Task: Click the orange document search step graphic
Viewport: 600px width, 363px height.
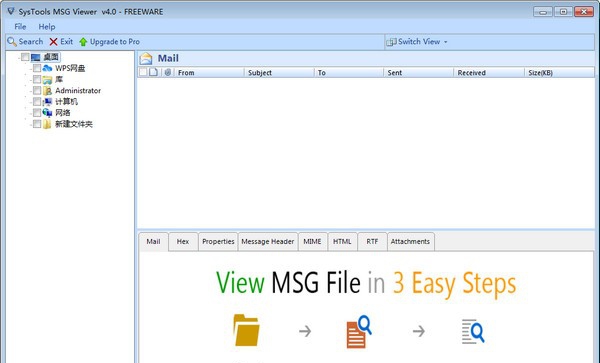Action: (359, 332)
